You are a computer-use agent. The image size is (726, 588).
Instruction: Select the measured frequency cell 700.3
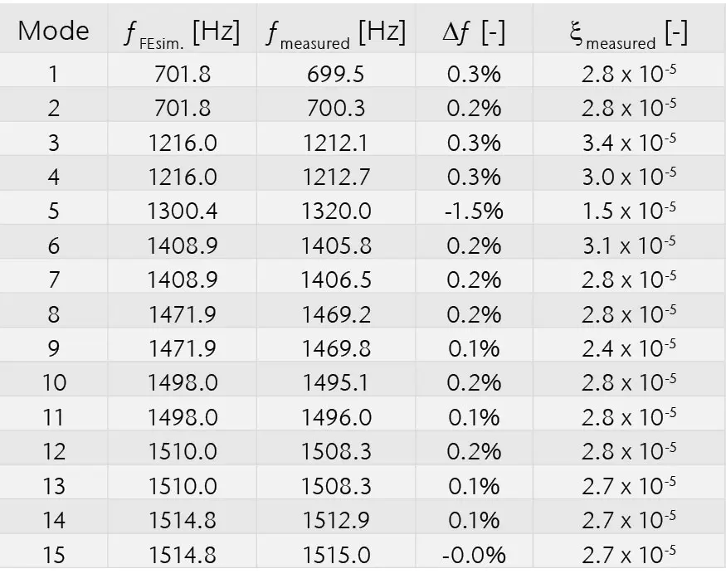pos(335,108)
